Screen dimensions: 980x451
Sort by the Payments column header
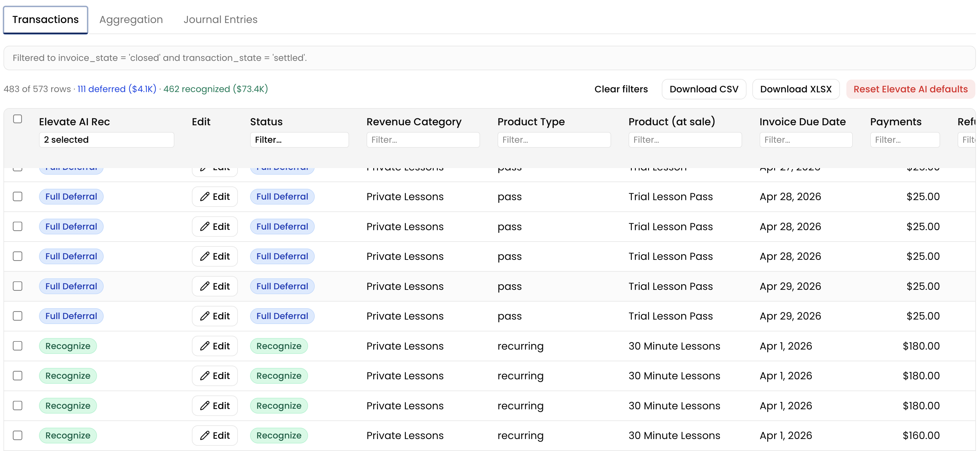pos(896,122)
